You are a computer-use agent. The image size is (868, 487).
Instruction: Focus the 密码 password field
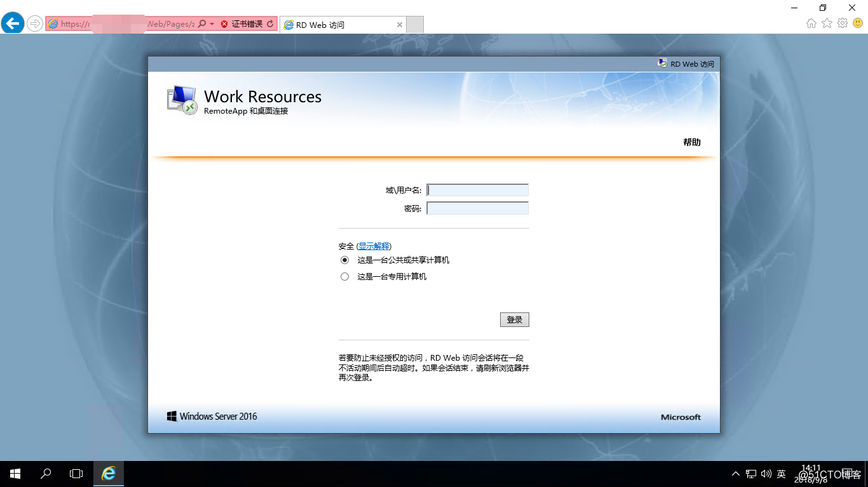pos(477,208)
